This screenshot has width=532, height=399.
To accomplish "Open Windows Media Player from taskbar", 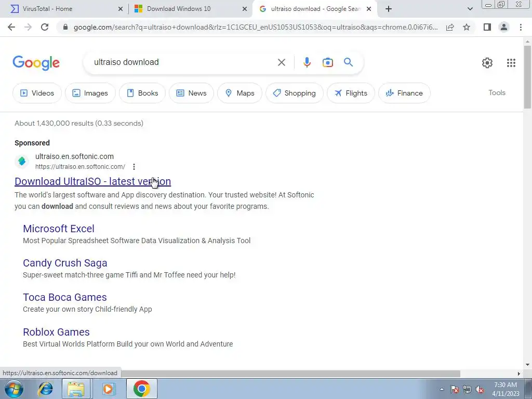I will click(x=109, y=389).
